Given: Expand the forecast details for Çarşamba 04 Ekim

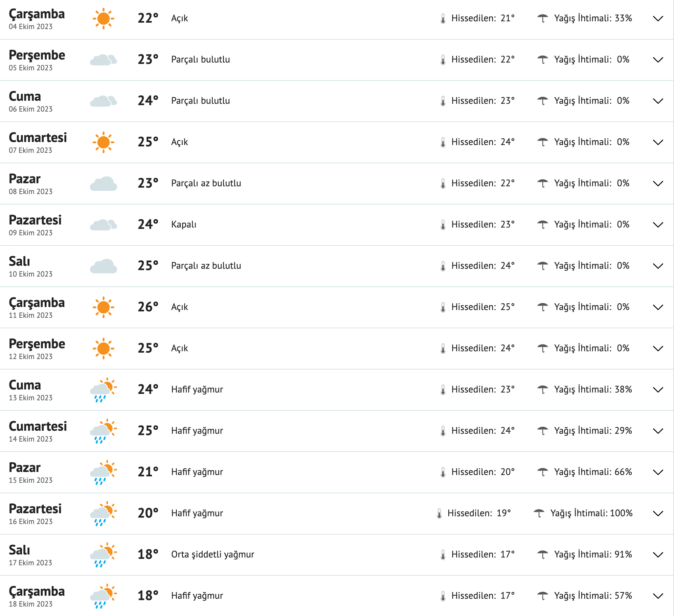Looking at the screenshot, I should pos(657,19).
